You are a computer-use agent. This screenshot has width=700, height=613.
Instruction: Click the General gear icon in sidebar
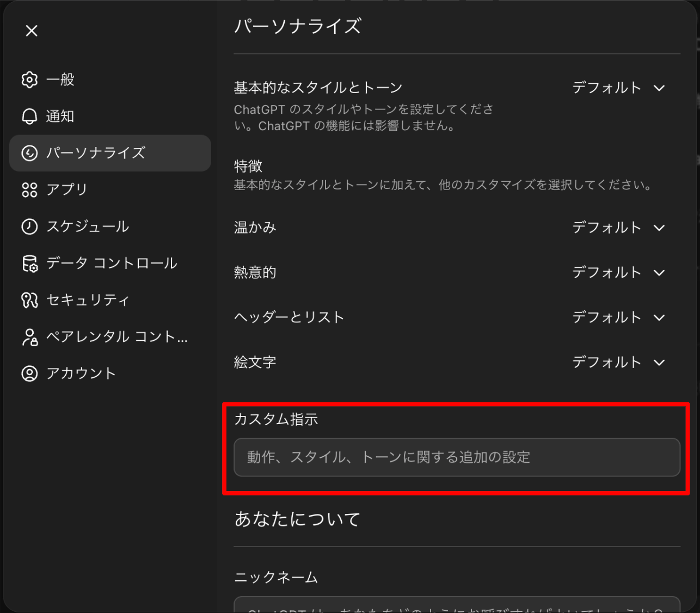click(x=29, y=79)
